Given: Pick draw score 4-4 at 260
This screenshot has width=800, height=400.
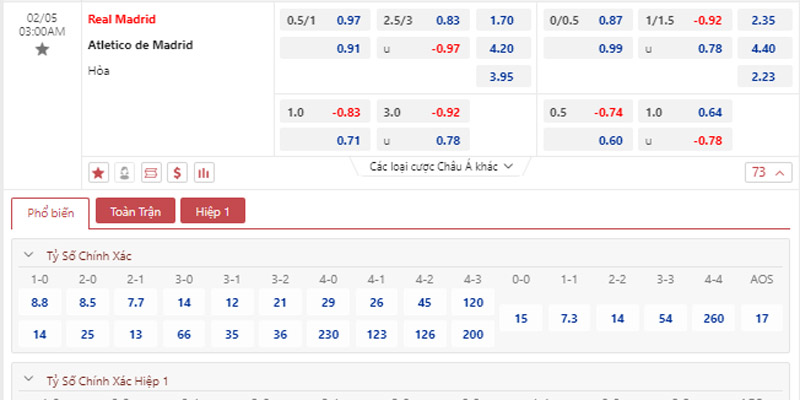Looking at the screenshot, I should click(713, 318).
